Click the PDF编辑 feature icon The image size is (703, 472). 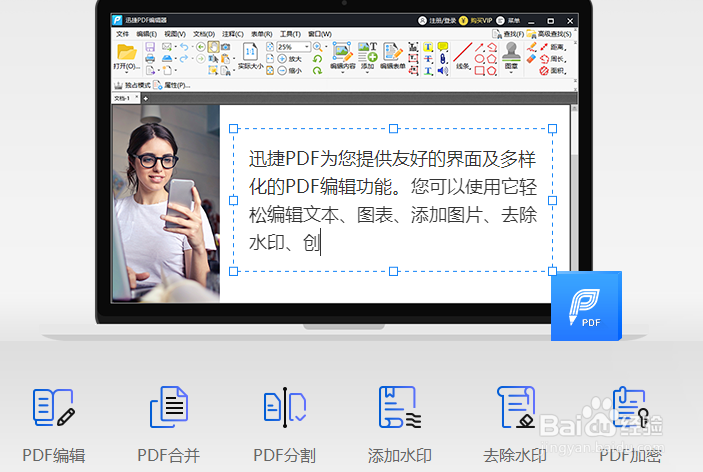[53, 407]
